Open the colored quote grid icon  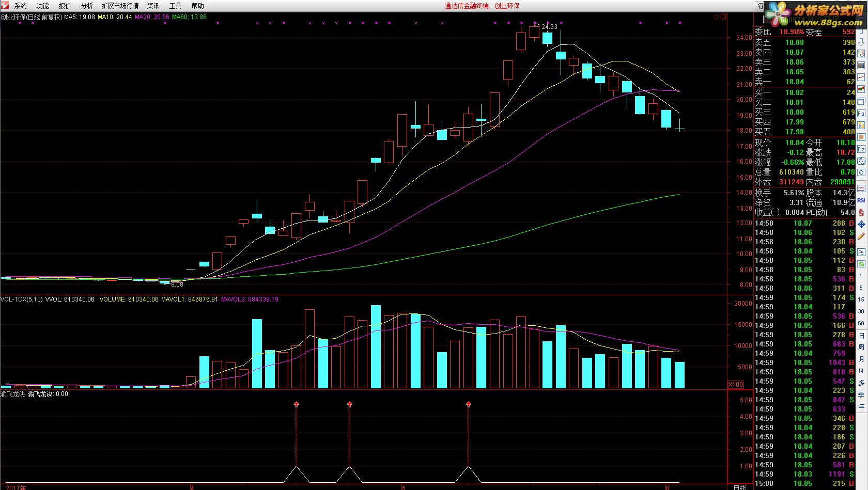(x=861, y=65)
